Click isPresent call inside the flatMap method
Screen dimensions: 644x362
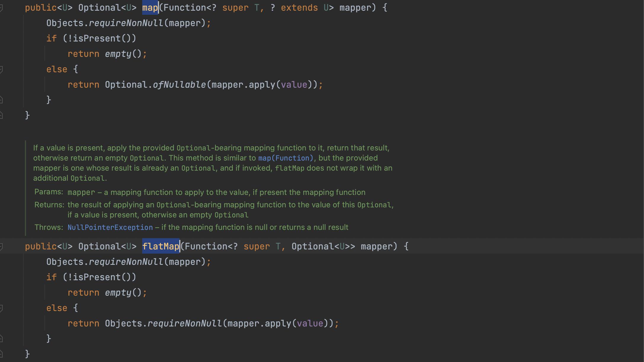pos(97,277)
